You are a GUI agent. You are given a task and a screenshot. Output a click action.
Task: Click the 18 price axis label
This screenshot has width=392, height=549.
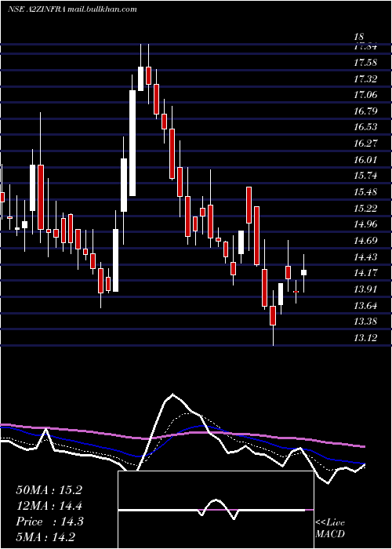[359, 37]
